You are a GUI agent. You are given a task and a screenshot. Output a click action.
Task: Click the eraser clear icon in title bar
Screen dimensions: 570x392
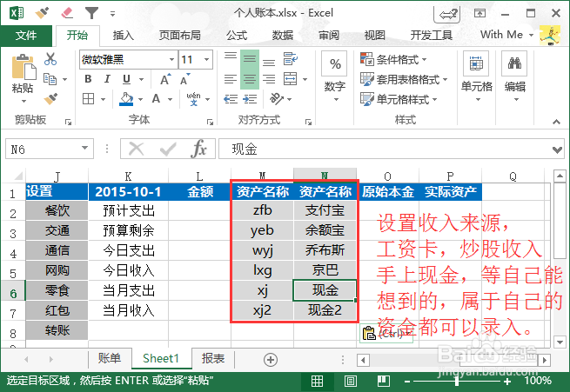pos(66,13)
